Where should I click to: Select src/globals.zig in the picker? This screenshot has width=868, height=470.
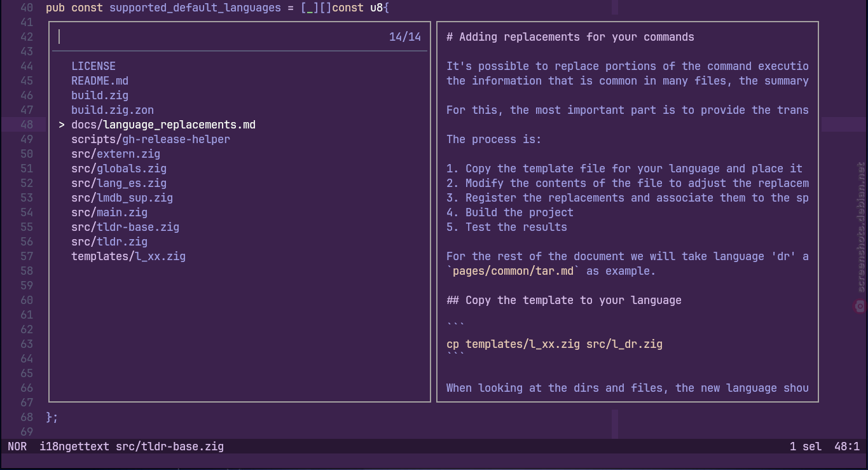[x=119, y=169]
